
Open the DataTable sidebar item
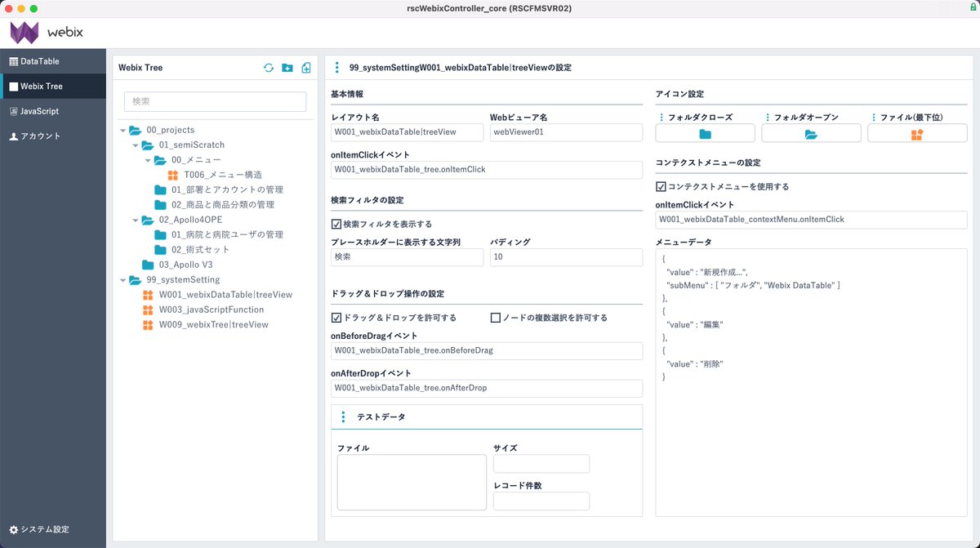point(53,61)
